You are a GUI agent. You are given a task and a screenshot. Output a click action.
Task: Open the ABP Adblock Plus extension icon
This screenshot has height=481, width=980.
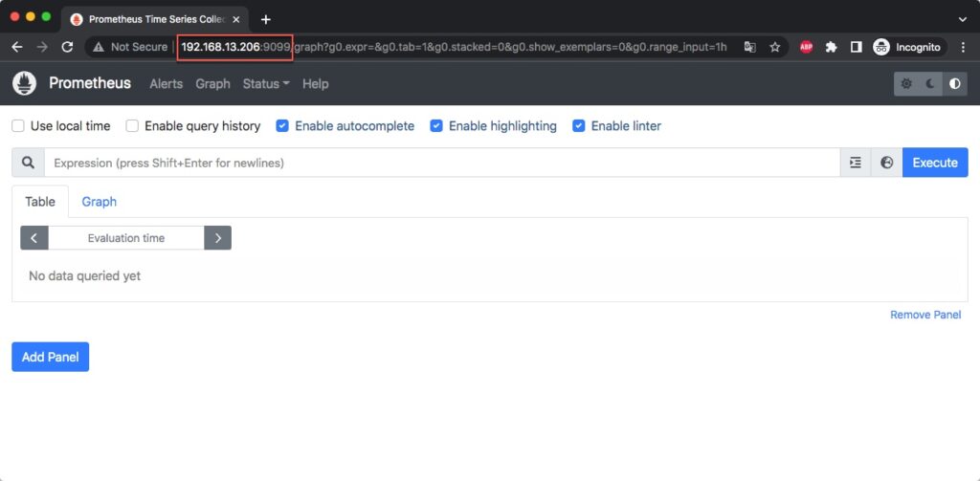(806, 47)
